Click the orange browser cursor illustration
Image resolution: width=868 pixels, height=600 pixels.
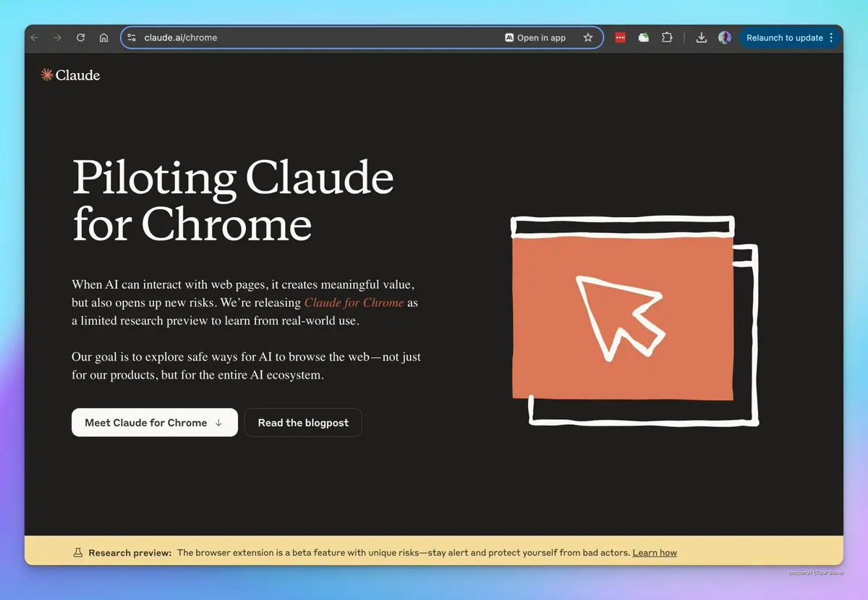pyautogui.click(x=634, y=320)
